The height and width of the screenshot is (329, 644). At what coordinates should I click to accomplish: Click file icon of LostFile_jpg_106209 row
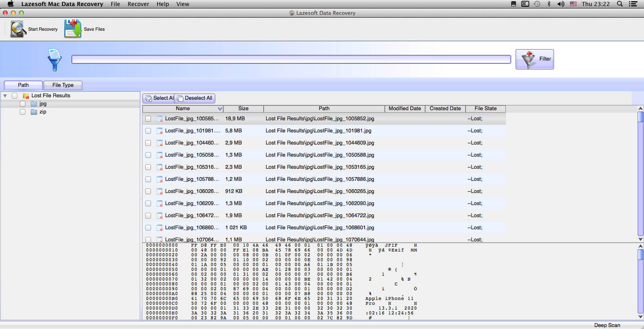pos(159,203)
